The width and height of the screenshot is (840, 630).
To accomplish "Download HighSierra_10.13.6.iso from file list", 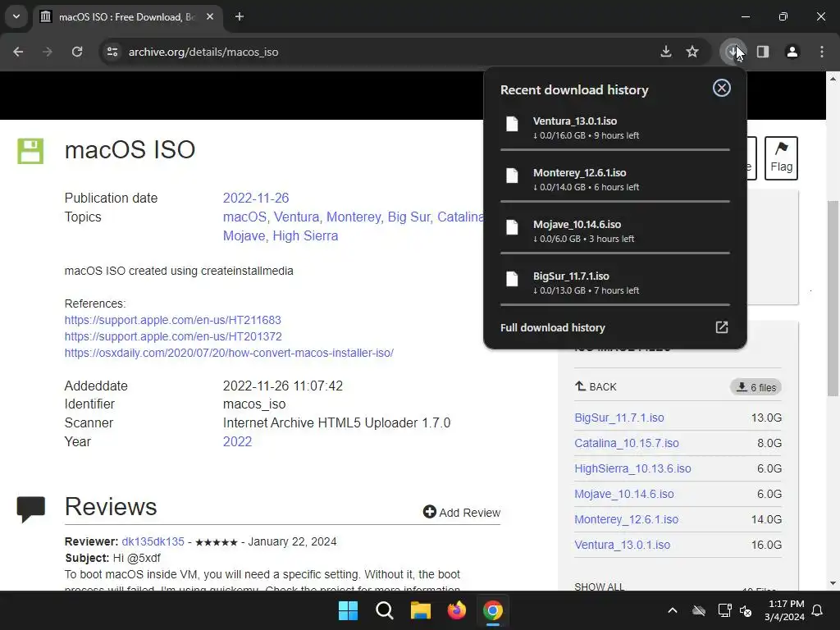I will tap(632, 468).
